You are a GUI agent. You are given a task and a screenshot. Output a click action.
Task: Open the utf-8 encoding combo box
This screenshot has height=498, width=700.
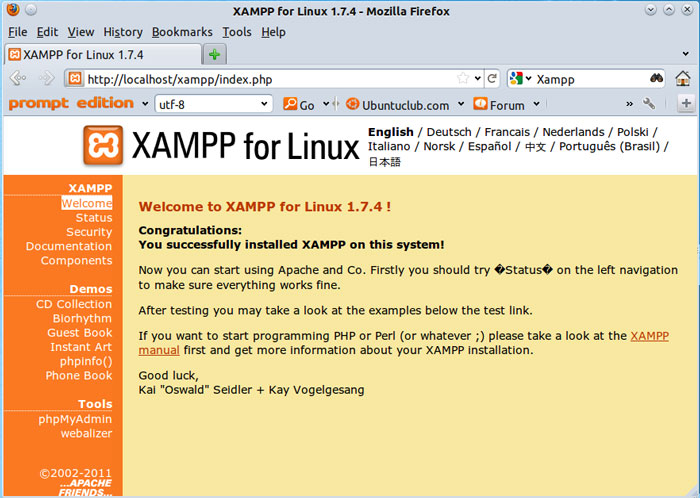click(213, 104)
